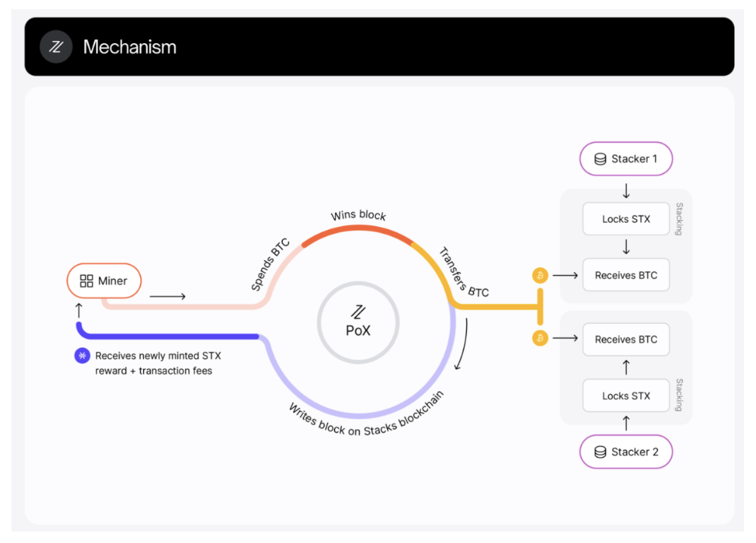The height and width of the screenshot is (543, 756).
Task: Select the Stacker 1 node
Action: point(626,159)
